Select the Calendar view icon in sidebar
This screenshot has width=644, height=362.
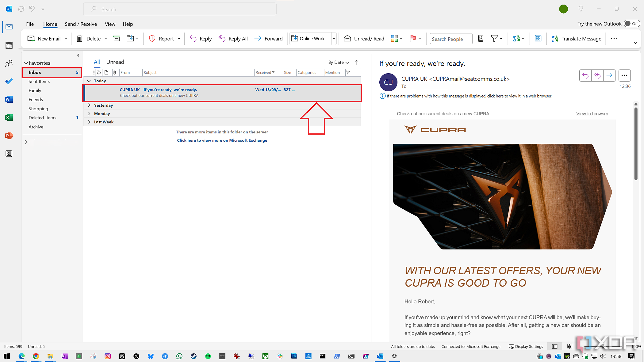[x=9, y=45]
